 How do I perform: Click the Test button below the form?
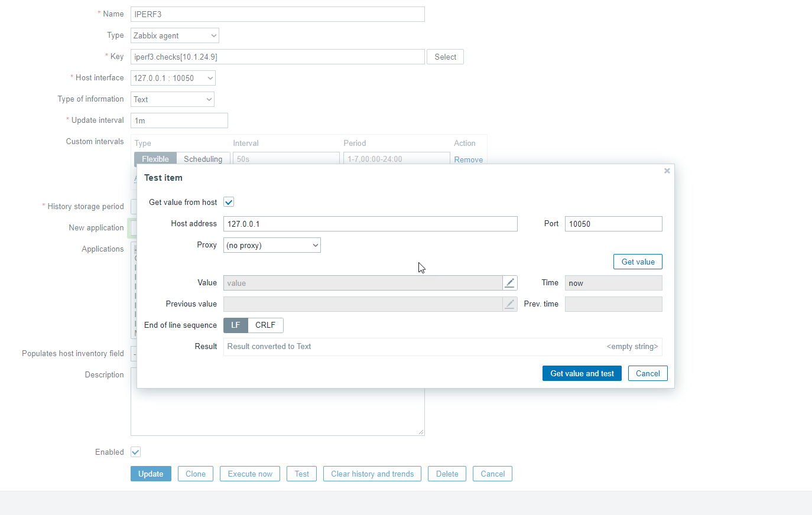302,474
